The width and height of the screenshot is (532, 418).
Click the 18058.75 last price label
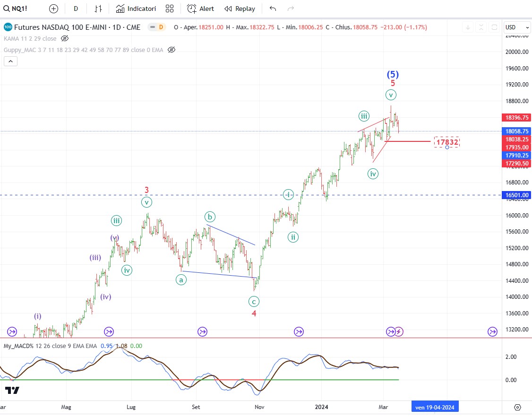(517, 131)
